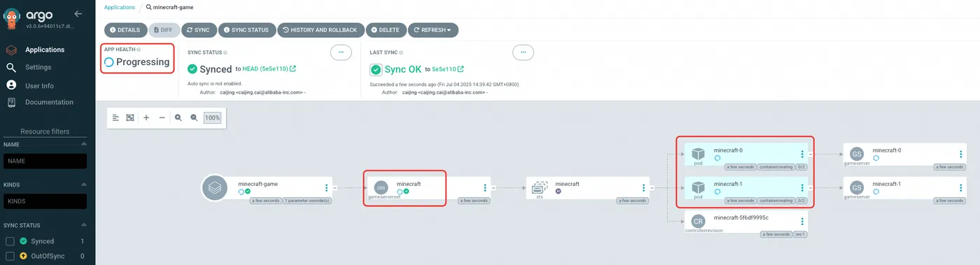The image size is (980, 265).
Task: Open kebab menu for minecraft-0 pod
Action: tap(802, 154)
